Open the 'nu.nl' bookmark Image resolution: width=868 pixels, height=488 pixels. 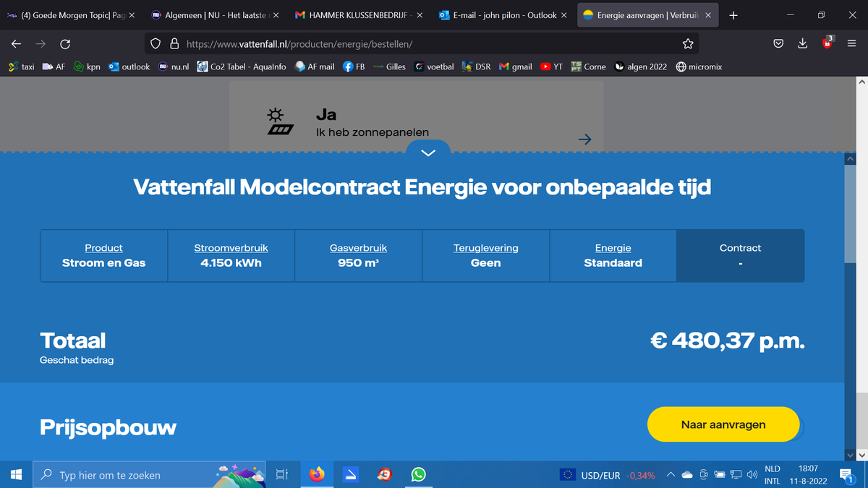coord(174,67)
